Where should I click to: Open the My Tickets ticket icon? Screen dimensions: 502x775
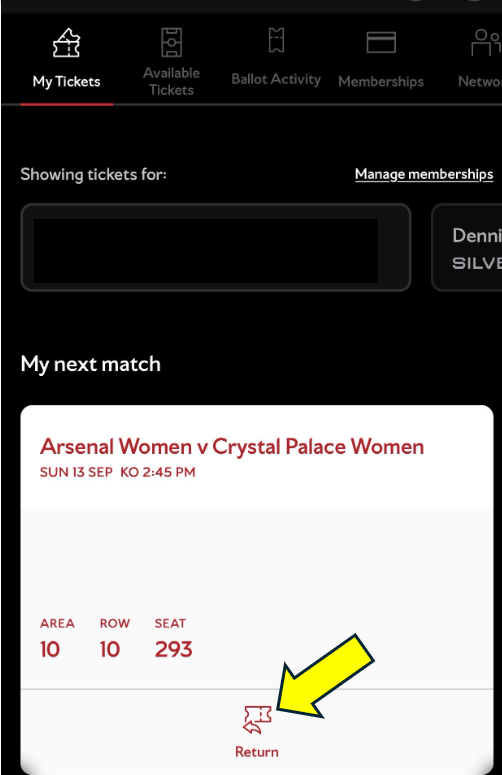[x=66, y=43]
